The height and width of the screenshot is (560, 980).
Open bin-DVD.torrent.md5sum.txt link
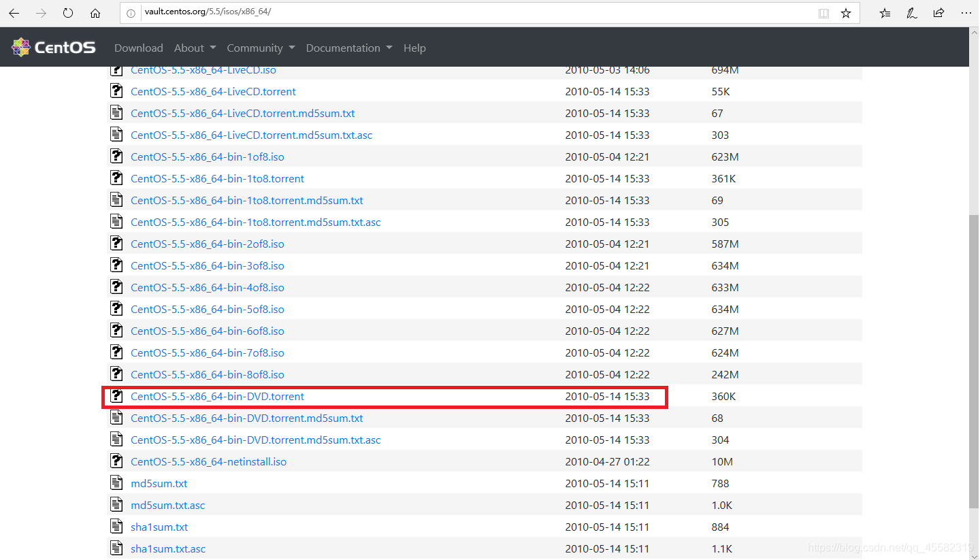(247, 418)
